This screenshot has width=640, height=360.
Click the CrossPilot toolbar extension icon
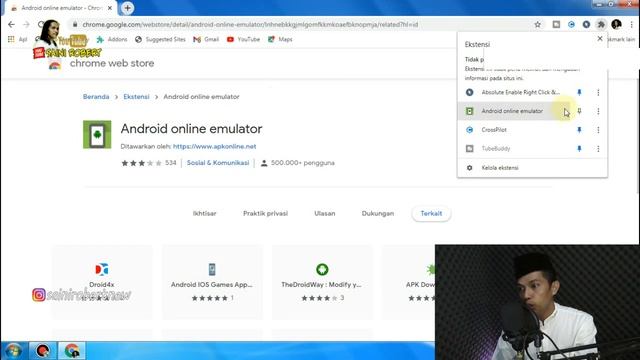click(571, 24)
